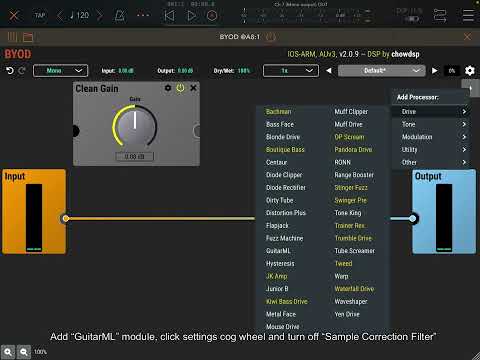Select Tube Screamer processor
Screen dimensions: 480x360
point(355,251)
